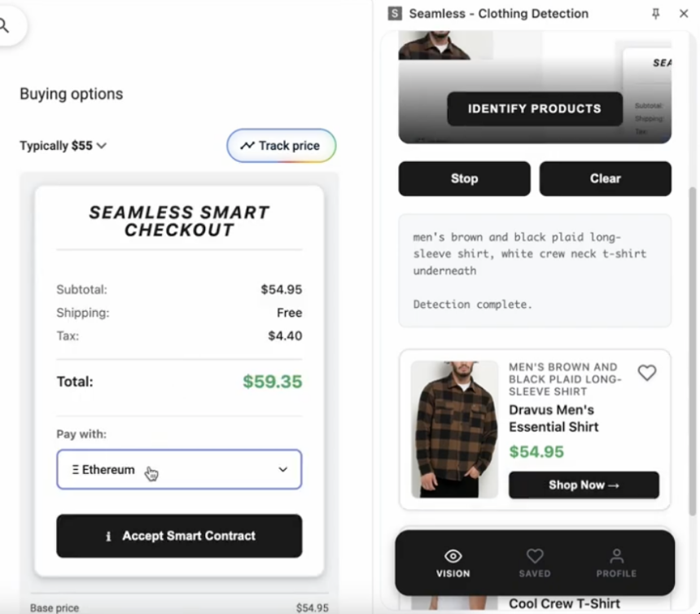Pin the Seamless extension panel
The height and width of the screenshot is (614, 700).
click(656, 14)
